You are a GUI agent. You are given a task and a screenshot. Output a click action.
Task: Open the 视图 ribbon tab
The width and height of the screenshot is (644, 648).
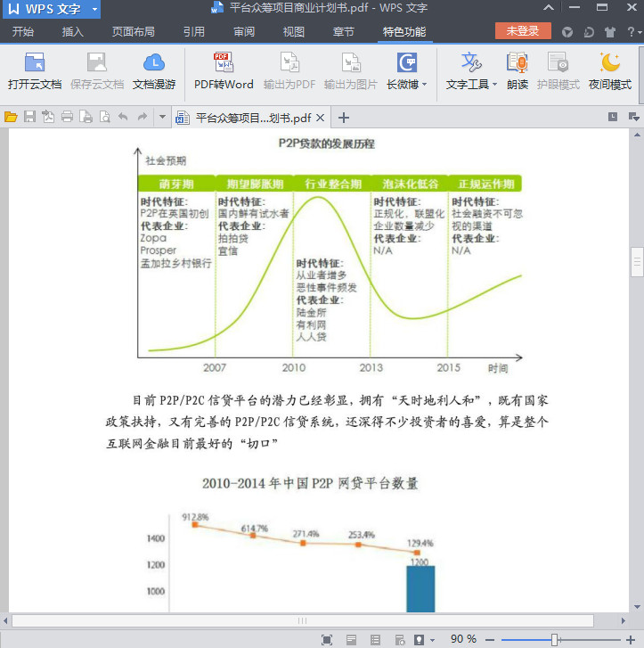click(x=294, y=32)
